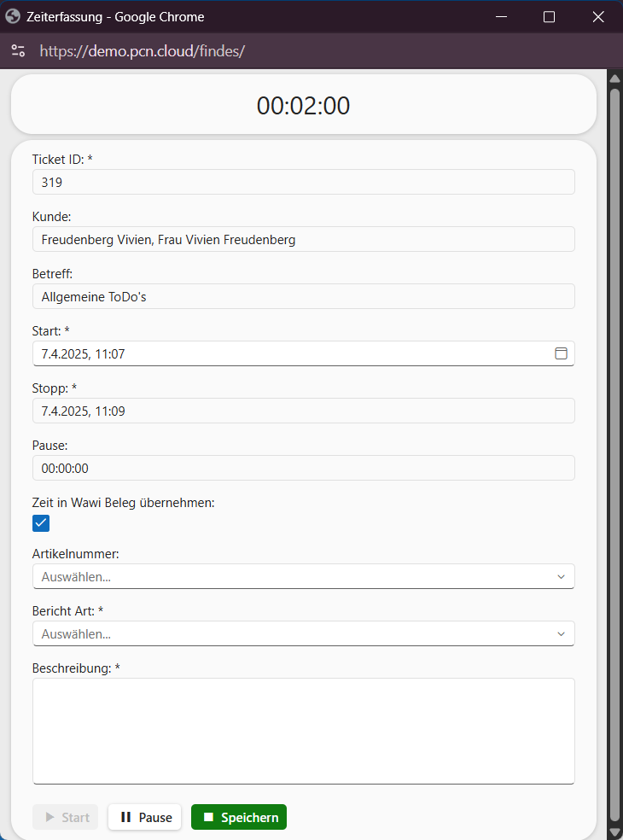623x840 pixels.
Task: Uncheck Zeit in Wawi Beleg übernehmen checkbox
Action: coord(41,523)
